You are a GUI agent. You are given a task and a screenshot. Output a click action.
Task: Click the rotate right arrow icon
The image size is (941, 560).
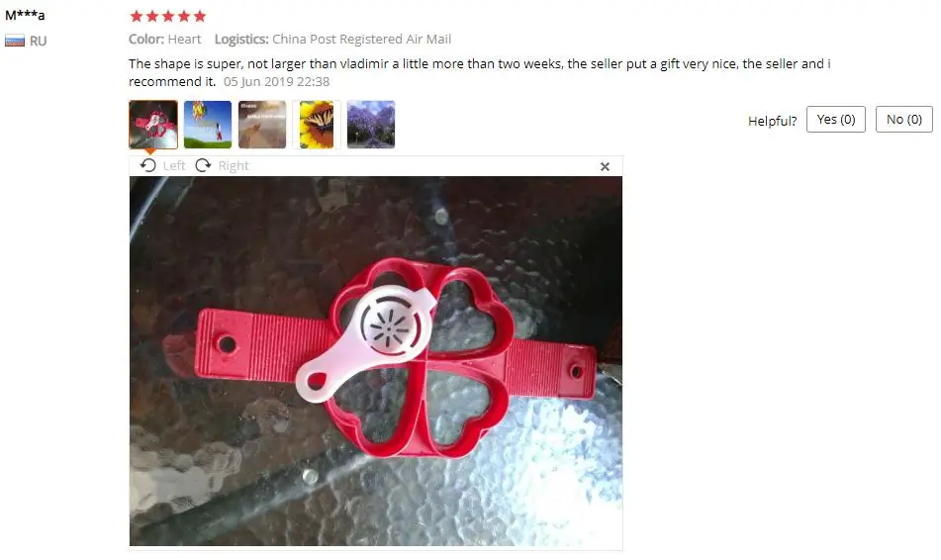(204, 165)
